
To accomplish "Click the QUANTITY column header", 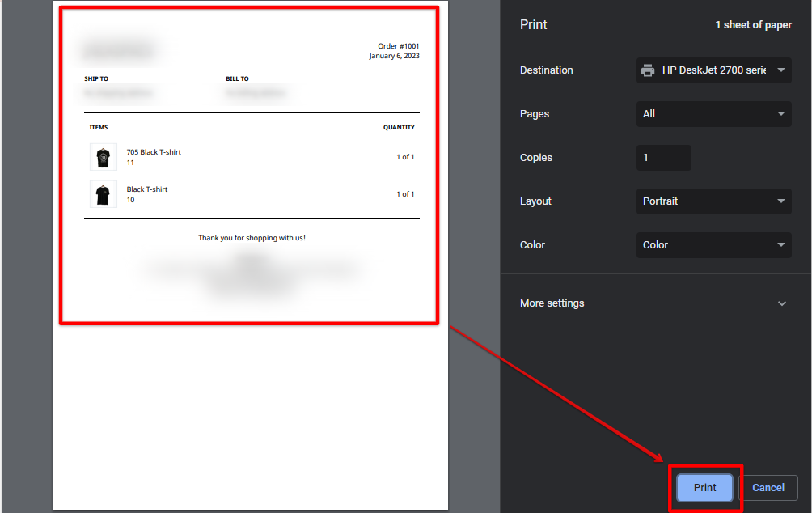I will click(x=399, y=127).
